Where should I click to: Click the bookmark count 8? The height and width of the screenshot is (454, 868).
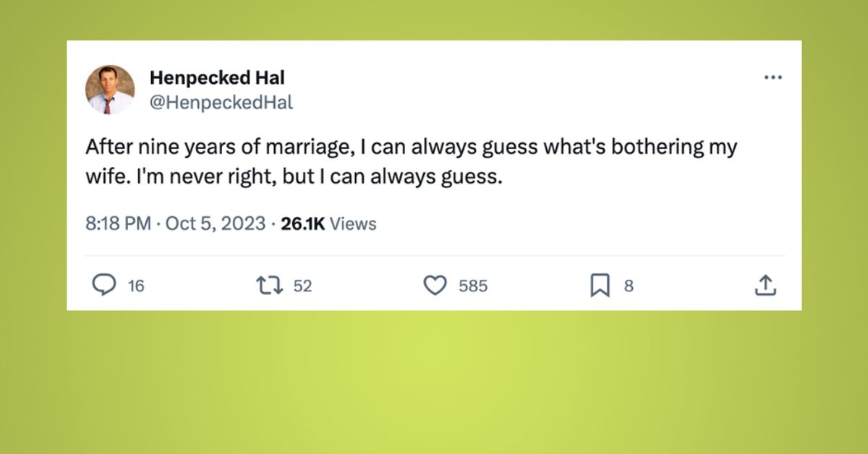point(629,286)
